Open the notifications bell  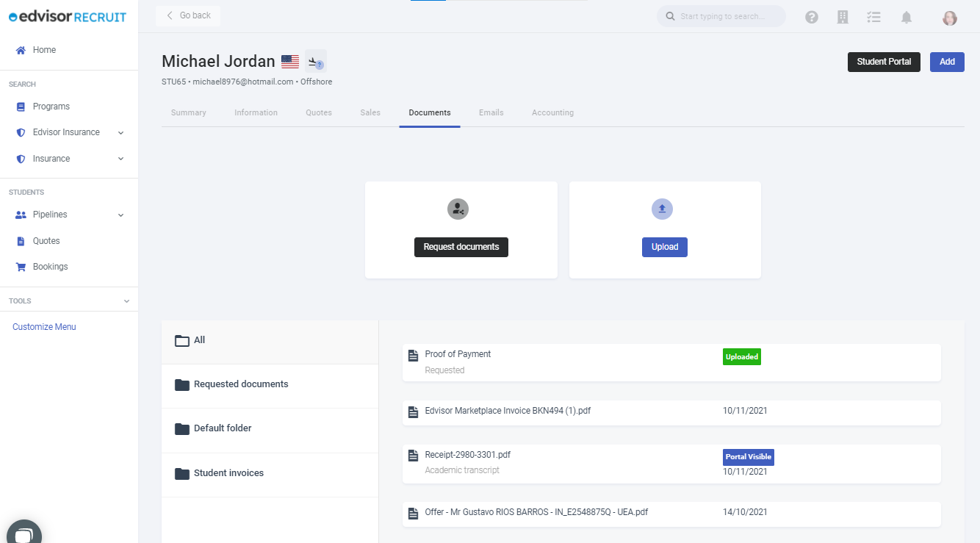(x=907, y=17)
